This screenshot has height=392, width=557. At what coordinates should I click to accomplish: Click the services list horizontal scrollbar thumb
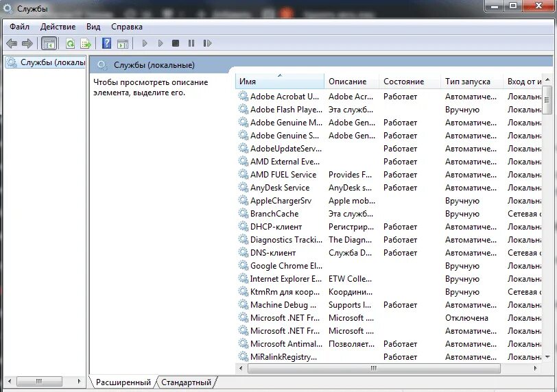(x=374, y=368)
